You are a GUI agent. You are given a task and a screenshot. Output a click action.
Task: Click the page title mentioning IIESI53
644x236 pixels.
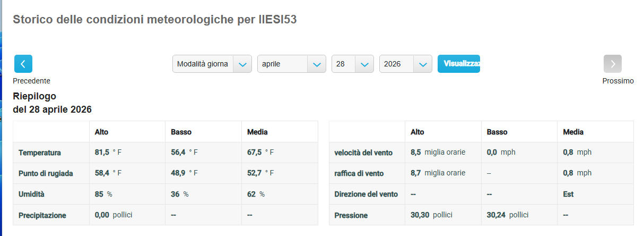coord(154,20)
